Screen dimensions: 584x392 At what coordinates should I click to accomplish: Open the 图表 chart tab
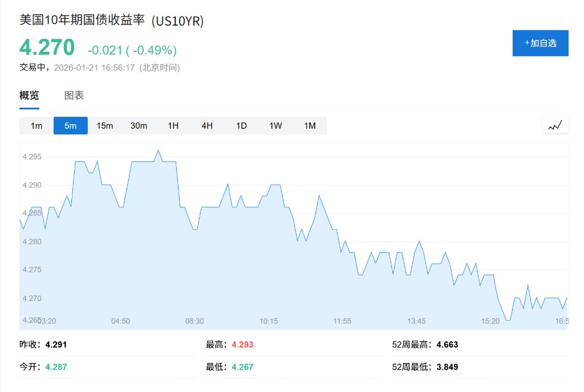point(74,96)
